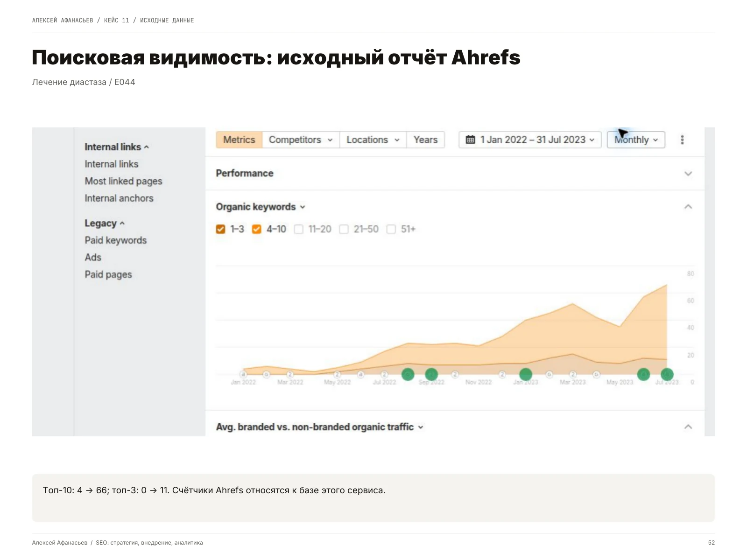Click breadcrumb 'КЕЙС 11' in header
Screen dimensions: 747x560
click(x=117, y=21)
